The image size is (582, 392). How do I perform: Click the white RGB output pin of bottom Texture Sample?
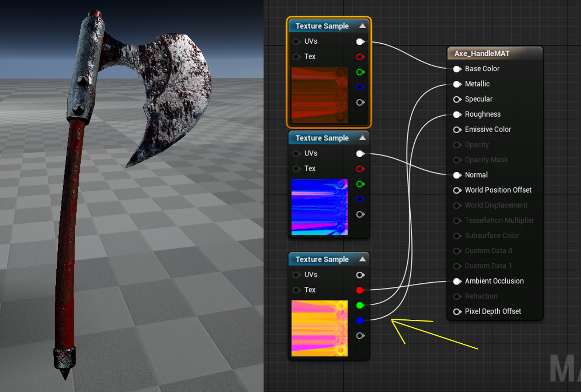[x=360, y=275]
